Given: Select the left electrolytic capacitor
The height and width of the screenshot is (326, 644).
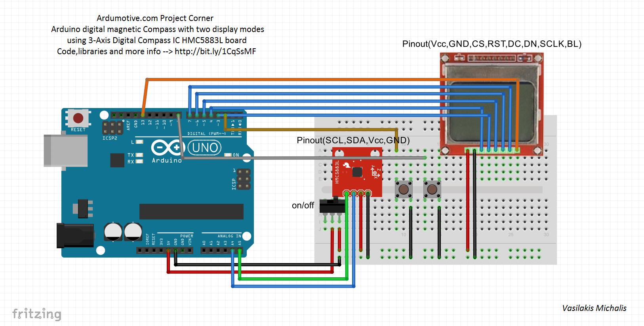Looking at the screenshot, I should (113, 232).
